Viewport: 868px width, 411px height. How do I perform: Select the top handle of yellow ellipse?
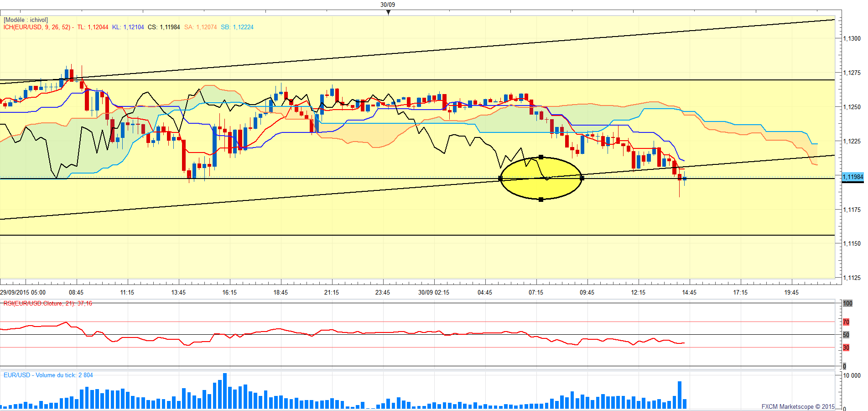click(541, 157)
